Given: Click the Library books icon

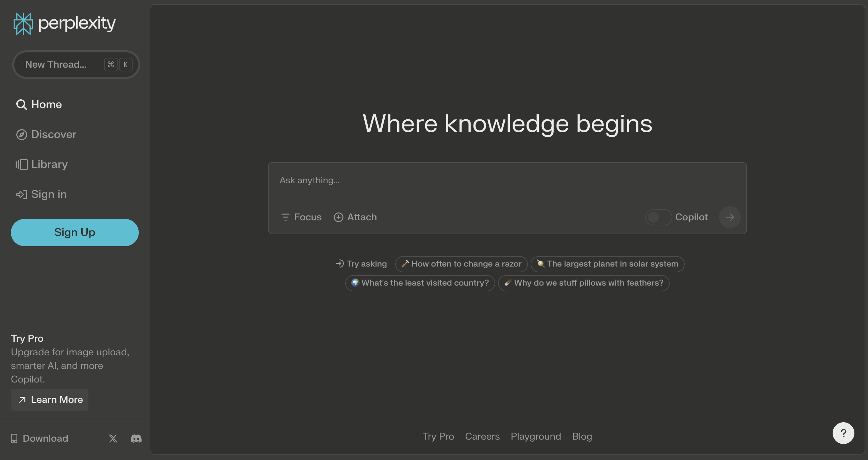Looking at the screenshot, I should click(21, 165).
